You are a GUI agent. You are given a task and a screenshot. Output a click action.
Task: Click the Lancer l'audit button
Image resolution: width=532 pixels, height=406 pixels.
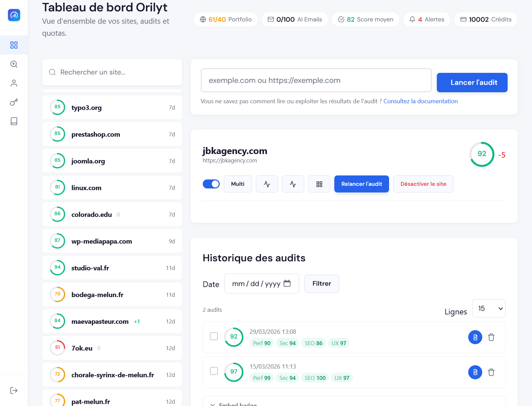(472, 83)
